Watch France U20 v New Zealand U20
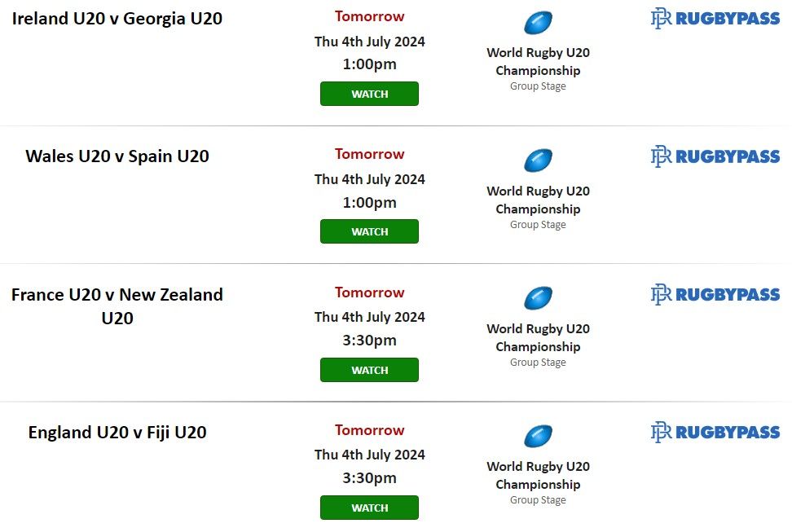792x532 pixels. (x=369, y=370)
